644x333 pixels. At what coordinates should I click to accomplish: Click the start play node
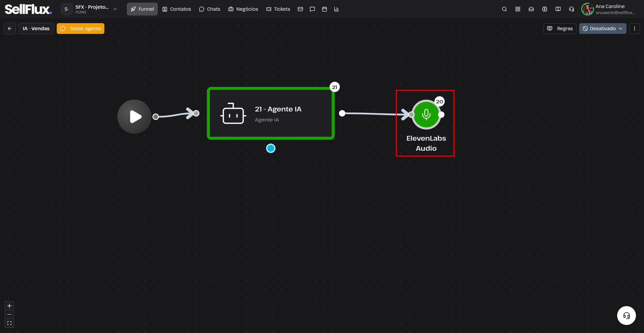(x=134, y=117)
